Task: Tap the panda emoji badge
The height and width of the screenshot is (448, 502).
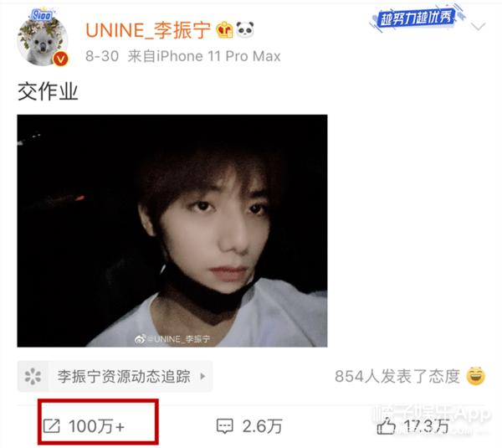Action: pos(245,29)
